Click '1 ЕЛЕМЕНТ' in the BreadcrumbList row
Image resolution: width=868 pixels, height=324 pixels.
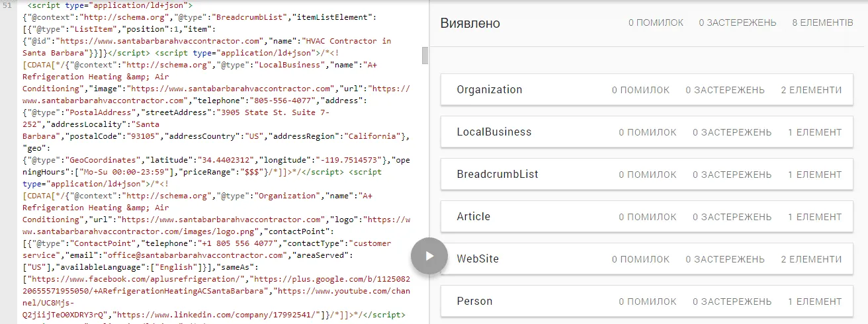pyautogui.click(x=814, y=175)
